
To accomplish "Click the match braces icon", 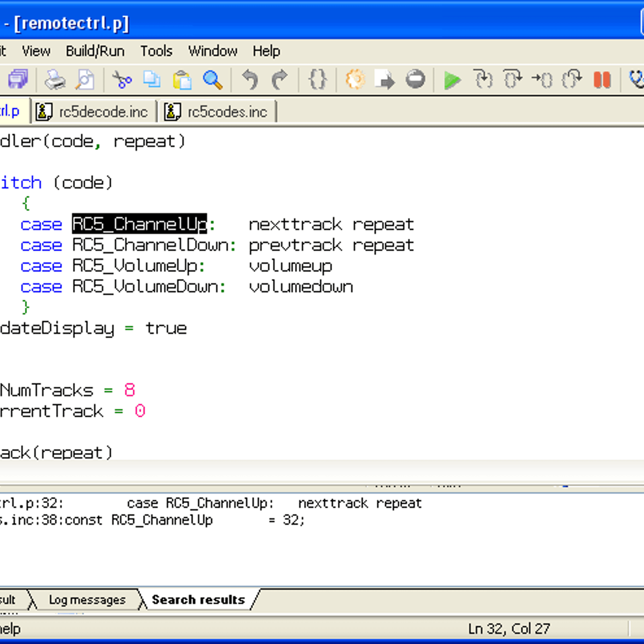I will tap(318, 80).
